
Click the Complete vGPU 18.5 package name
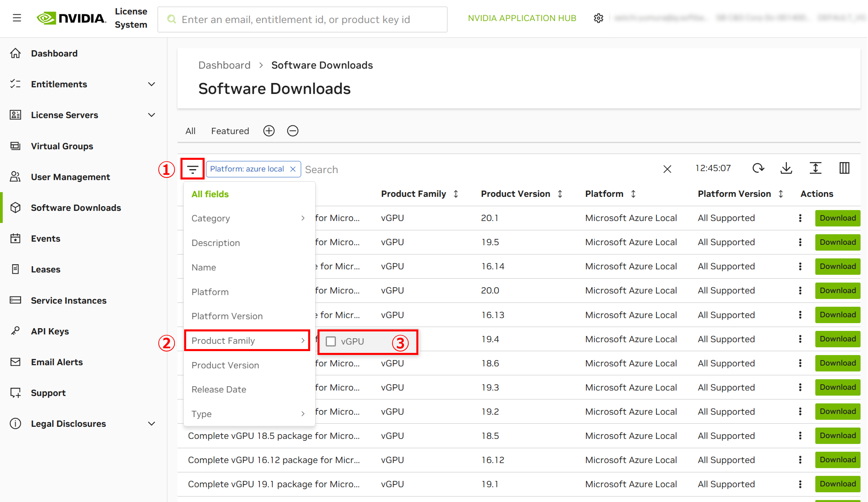(273, 436)
